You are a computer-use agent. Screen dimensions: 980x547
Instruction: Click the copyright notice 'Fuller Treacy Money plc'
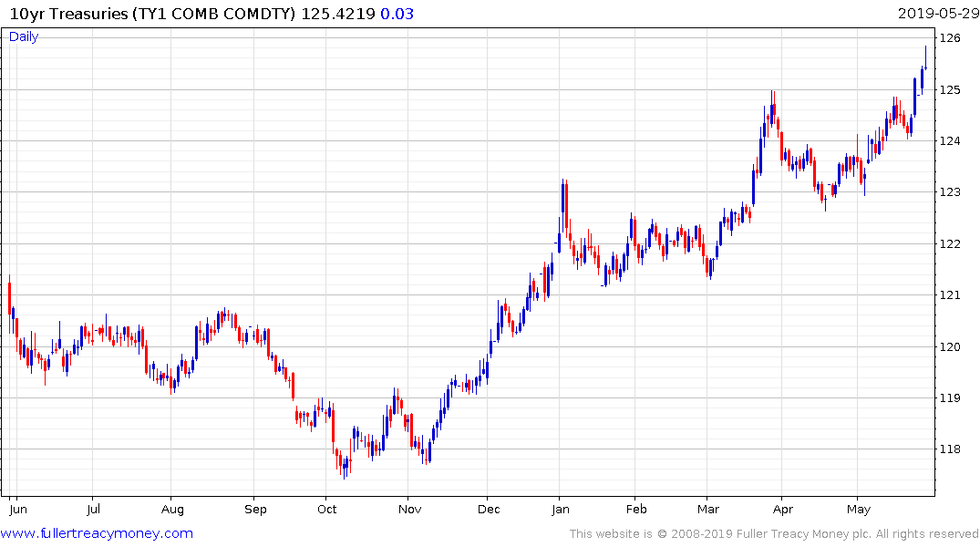pyautogui.click(x=803, y=534)
